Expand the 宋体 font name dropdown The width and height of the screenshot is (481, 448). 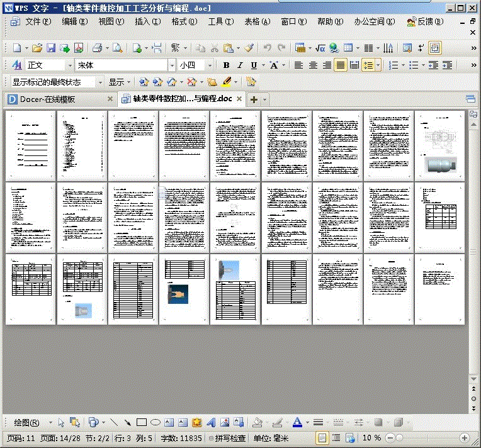coord(172,65)
